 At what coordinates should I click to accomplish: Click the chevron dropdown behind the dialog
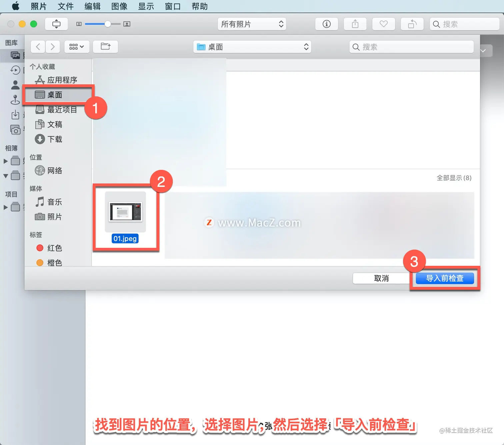pos(483,51)
